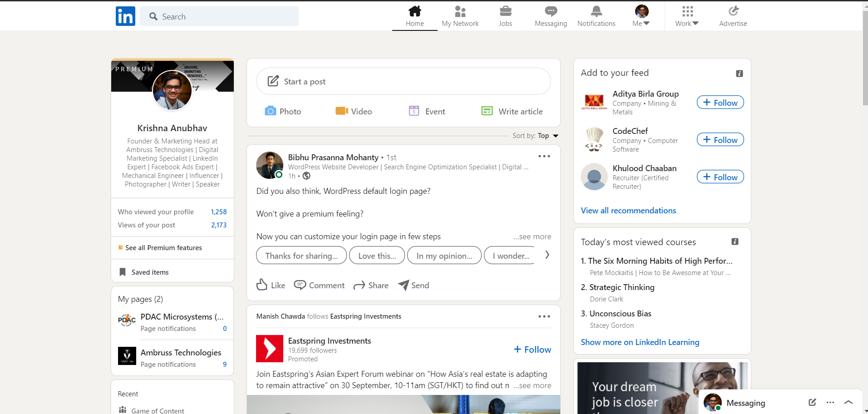See all Premium features

[x=160, y=248]
